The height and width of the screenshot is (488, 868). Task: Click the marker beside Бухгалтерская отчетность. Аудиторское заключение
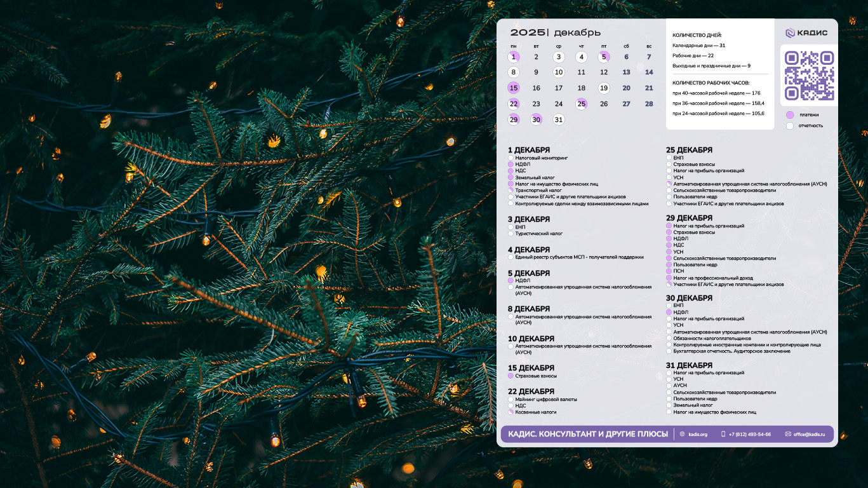point(669,351)
